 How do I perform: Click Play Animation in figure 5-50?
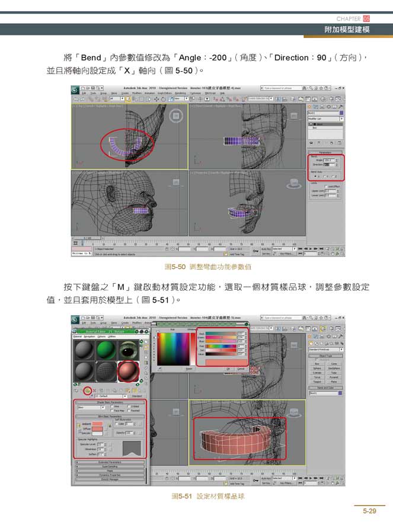(311, 249)
